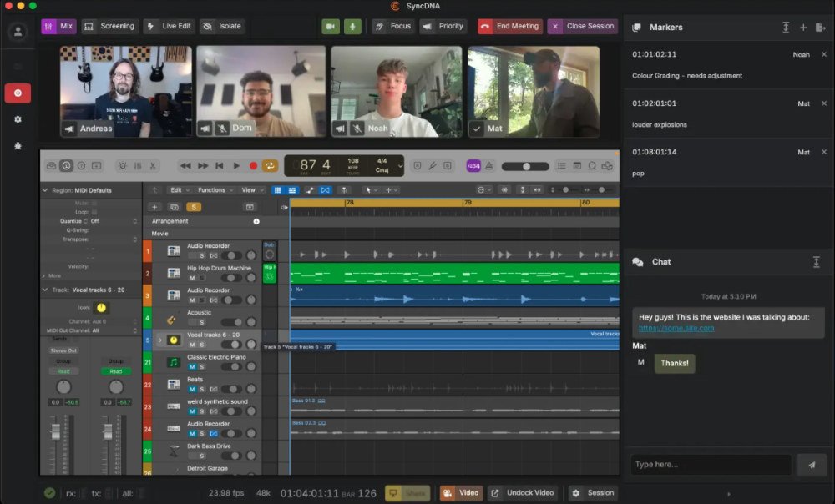The height and width of the screenshot is (504, 835).
Task: Select the Live Edit mode
Action: click(x=169, y=26)
